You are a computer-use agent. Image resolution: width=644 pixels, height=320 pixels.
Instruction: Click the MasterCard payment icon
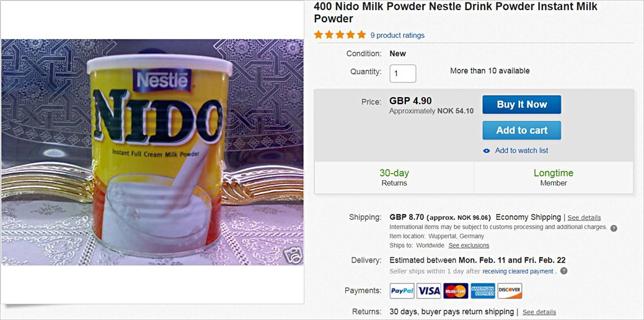click(456, 291)
